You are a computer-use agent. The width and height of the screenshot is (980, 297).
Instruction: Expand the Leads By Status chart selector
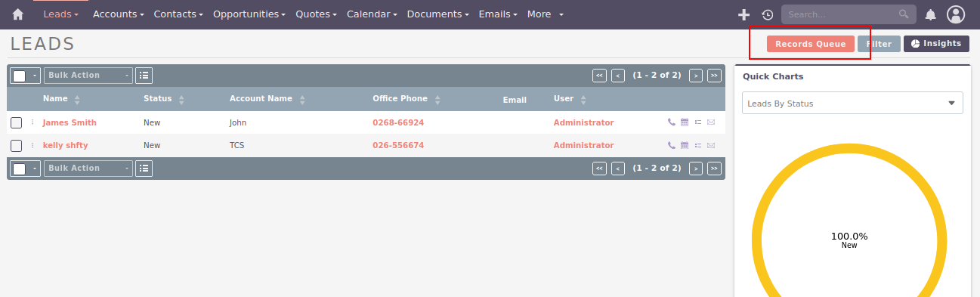click(x=852, y=104)
